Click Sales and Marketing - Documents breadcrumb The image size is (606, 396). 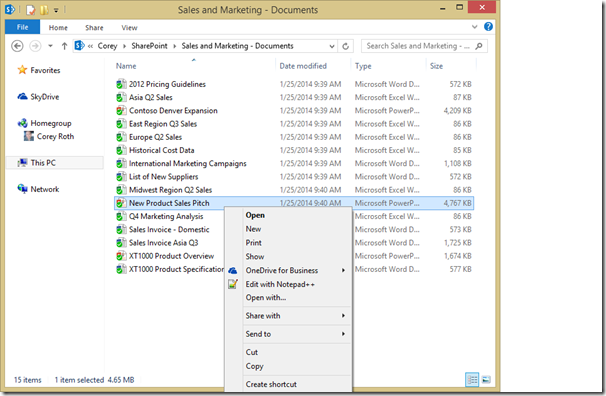pyautogui.click(x=237, y=46)
